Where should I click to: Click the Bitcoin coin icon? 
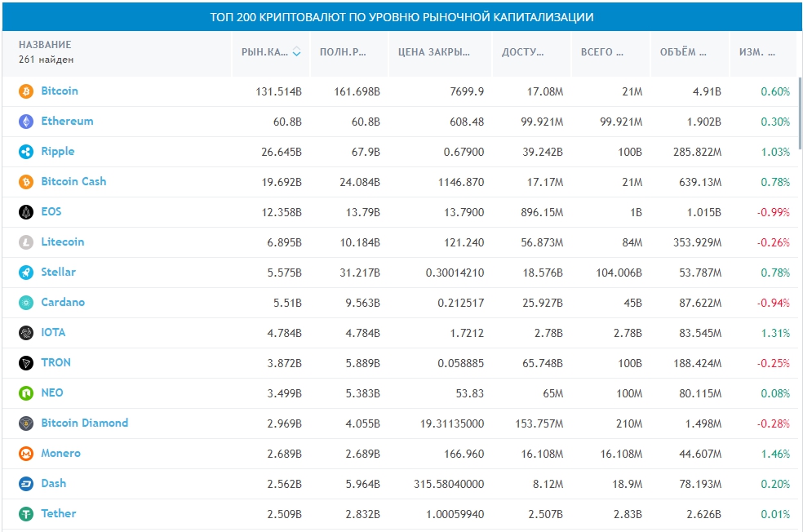(26, 91)
